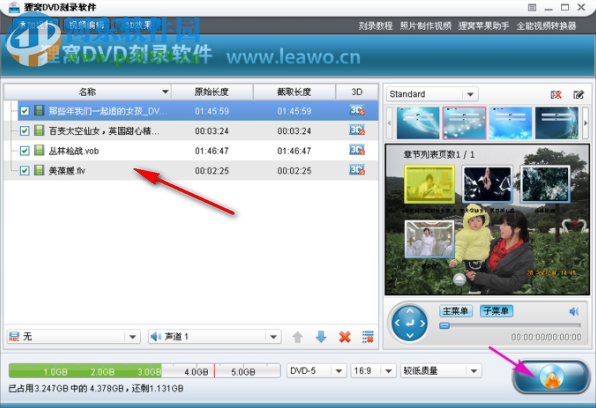Click the preview playback progress slider

510,325
